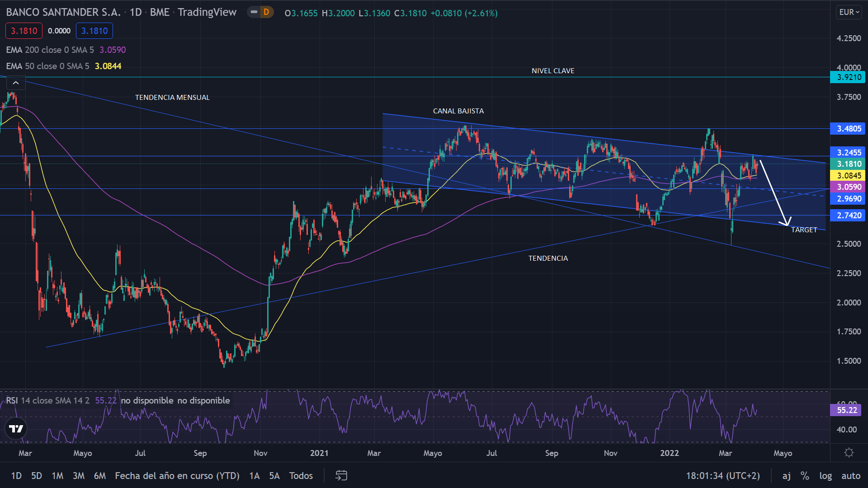Click the market status dash indicator
The height and width of the screenshot is (488, 868).
(254, 12)
